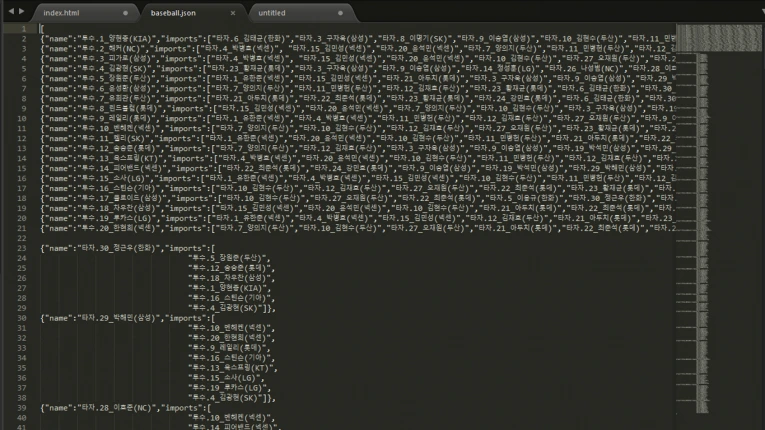Click line number 39 in gutter
765x430 pixels.
tap(21, 408)
